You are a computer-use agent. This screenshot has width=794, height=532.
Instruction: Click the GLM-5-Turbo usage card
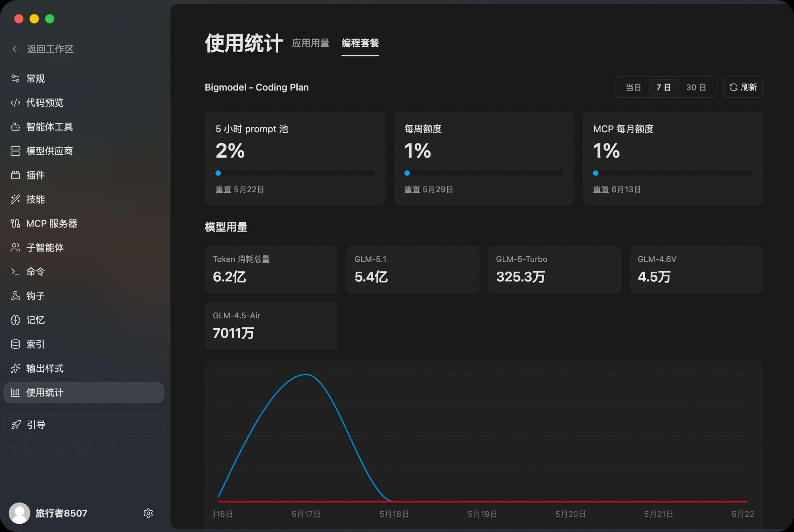coord(554,270)
